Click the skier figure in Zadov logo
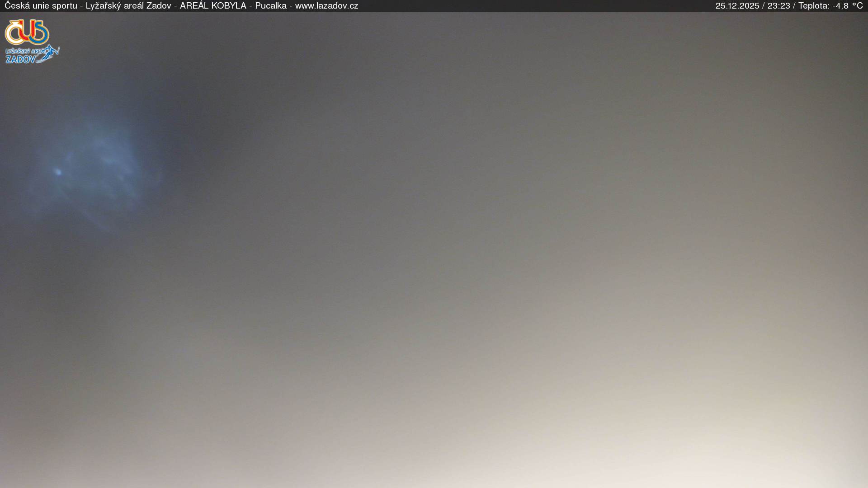868x488 pixels. (x=51, y=53)
